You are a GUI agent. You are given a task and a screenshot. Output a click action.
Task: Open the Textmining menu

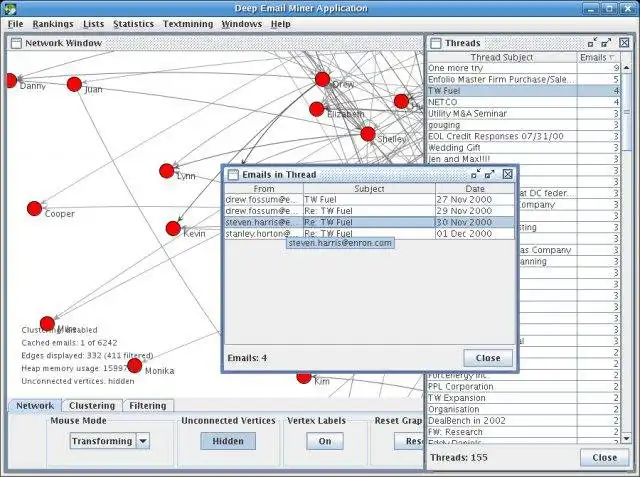point(188,24)
